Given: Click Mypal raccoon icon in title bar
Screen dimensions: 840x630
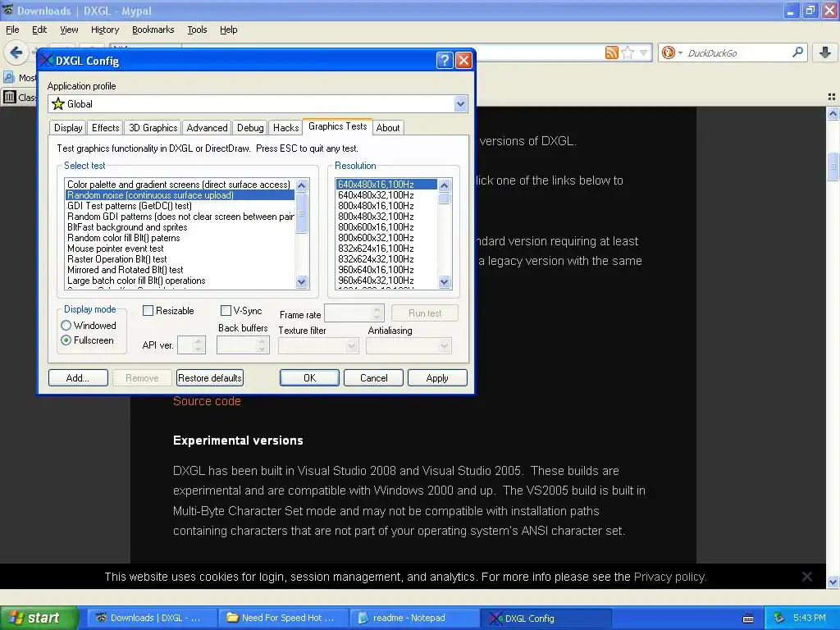Looking at the screenshot, I should tap(7, 10).
